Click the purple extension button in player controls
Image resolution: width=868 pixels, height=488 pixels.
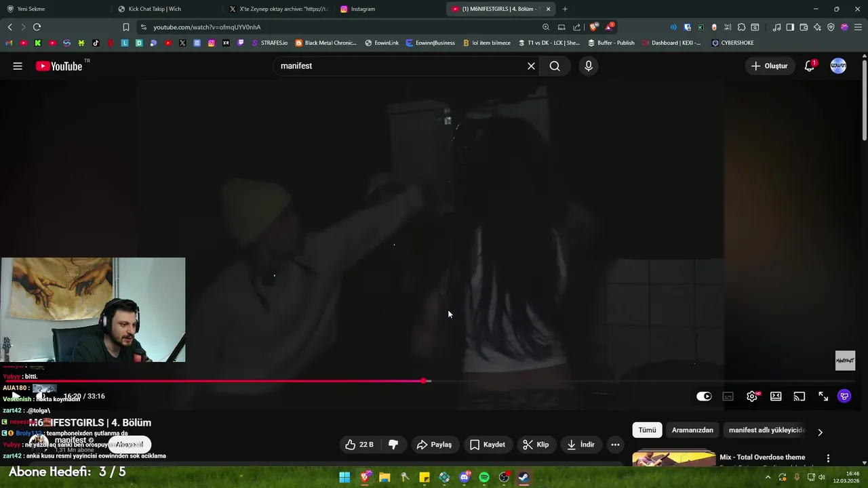click(844, 396)
